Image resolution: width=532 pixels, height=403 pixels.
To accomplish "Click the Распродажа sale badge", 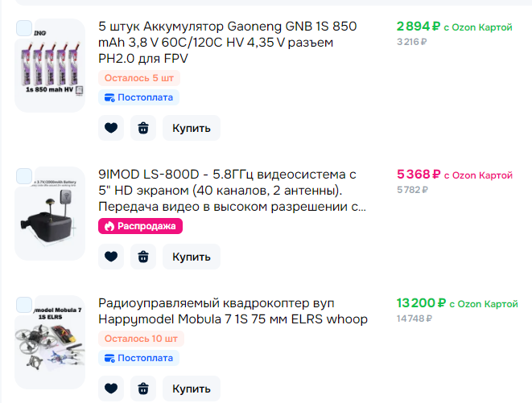I will (x=141, y=226).
